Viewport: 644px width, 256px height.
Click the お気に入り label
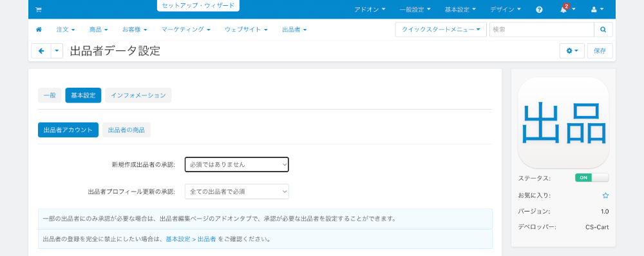coord(535,195)
